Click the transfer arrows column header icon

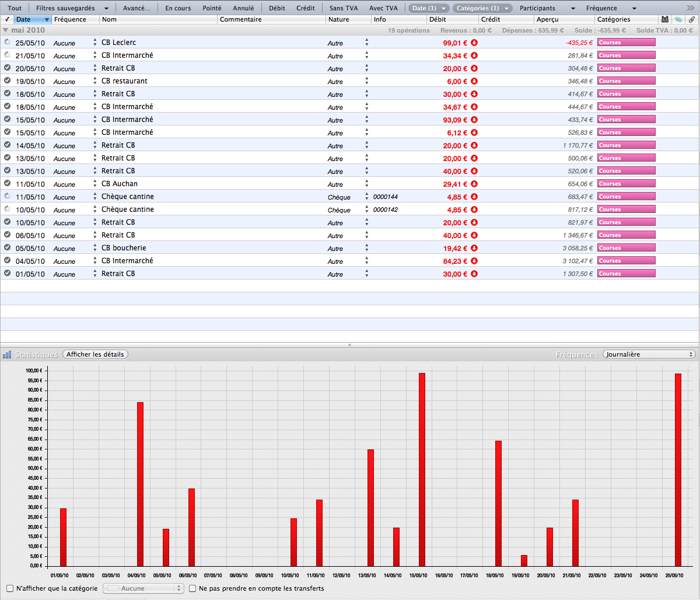tap(678, 19)
